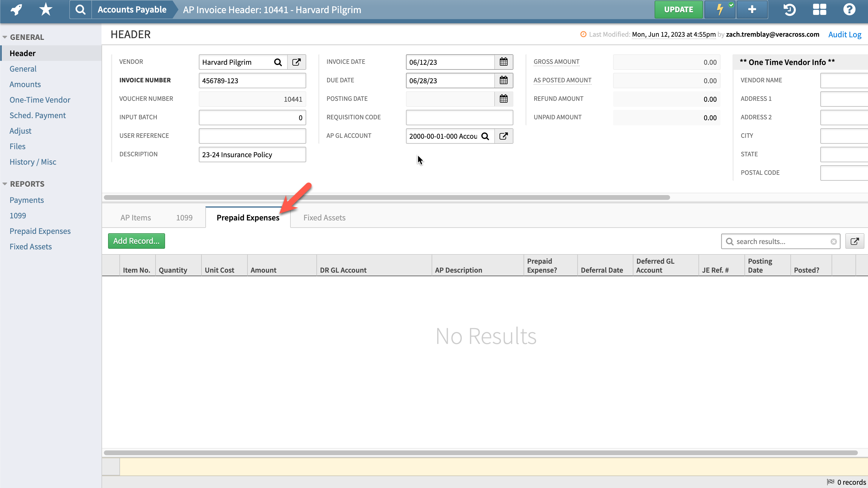Switch to the AP Items tab

click(x=136, y=217)
